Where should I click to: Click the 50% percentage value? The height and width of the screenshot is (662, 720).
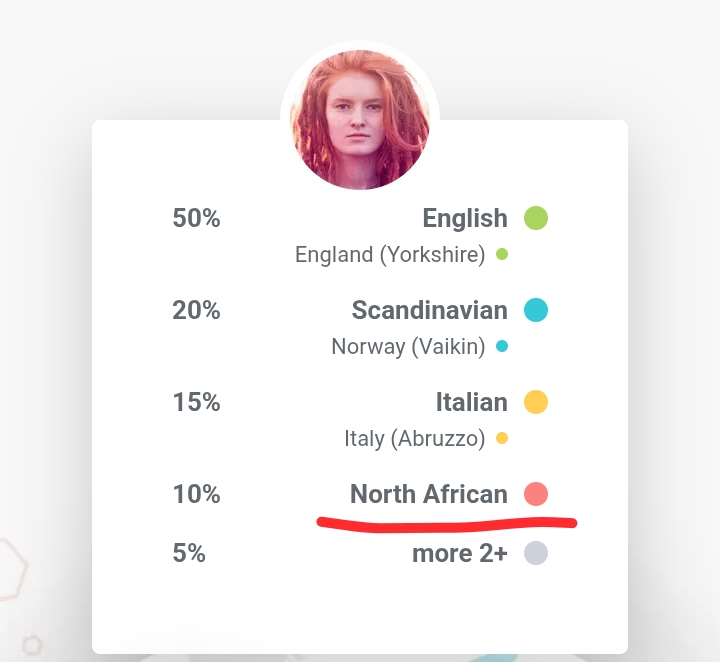[x=197, y=218]
